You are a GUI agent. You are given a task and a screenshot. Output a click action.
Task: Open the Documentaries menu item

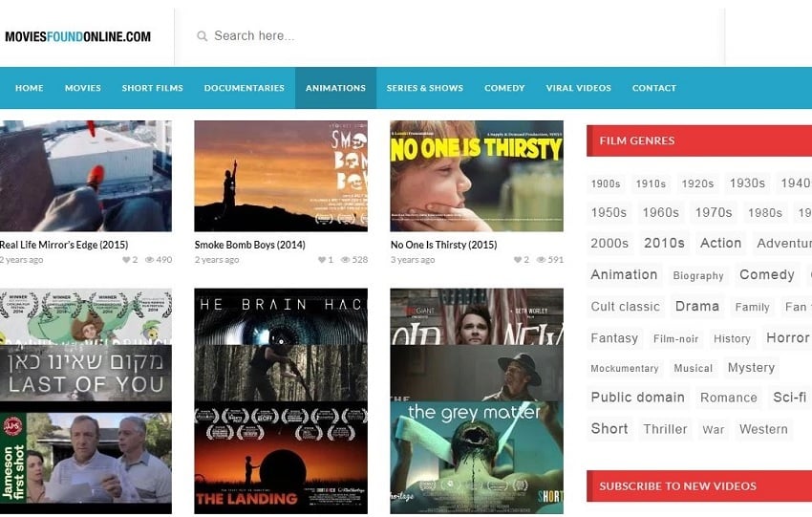click(244, 88)
